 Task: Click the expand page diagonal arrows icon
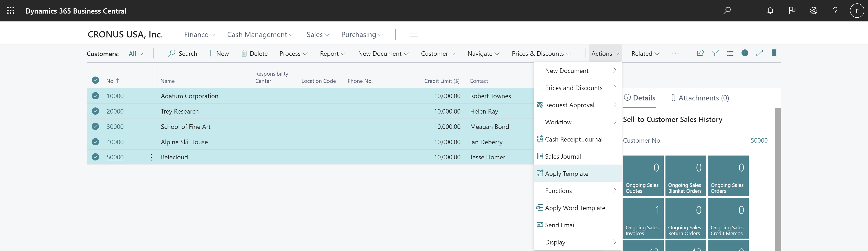point(759,53)
